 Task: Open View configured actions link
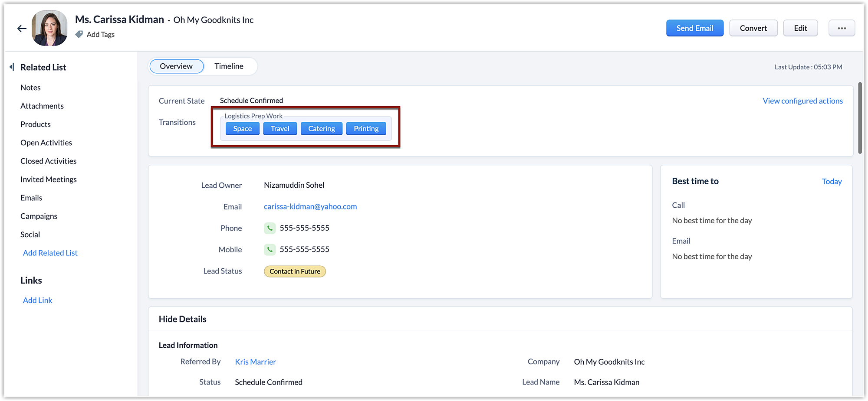point(802,101)
